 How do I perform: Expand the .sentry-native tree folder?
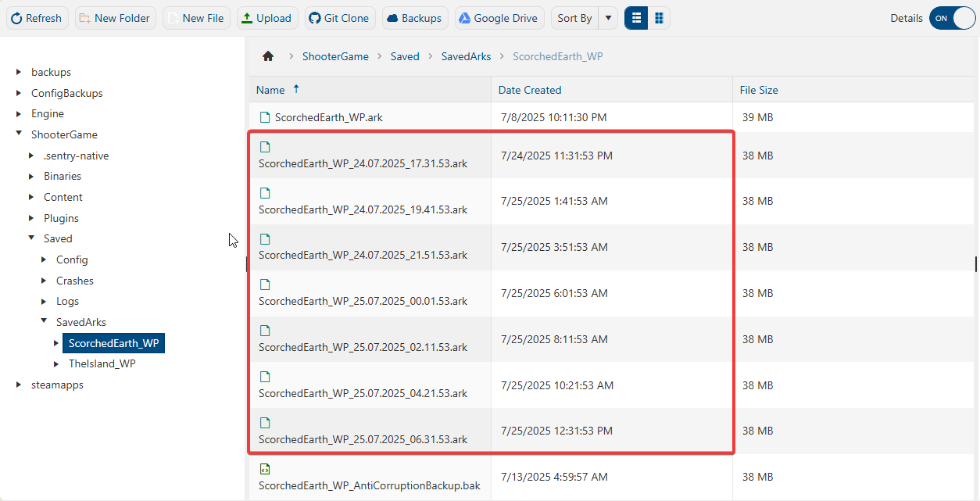[31, 156]
